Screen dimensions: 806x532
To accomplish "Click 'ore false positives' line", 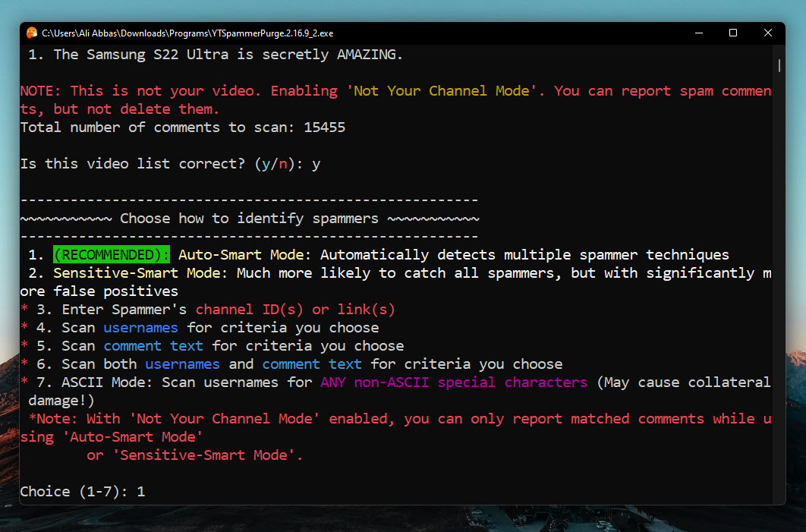I will (x=99, y=291).
